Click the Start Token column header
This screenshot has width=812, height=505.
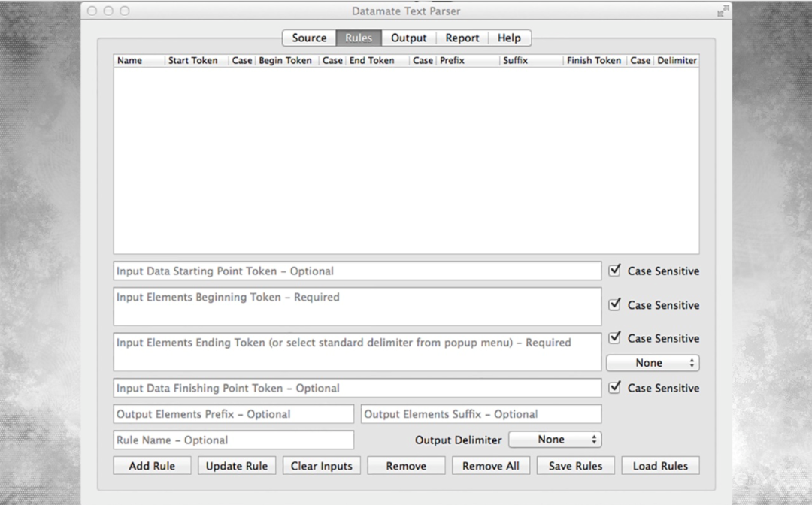(197, 61)
